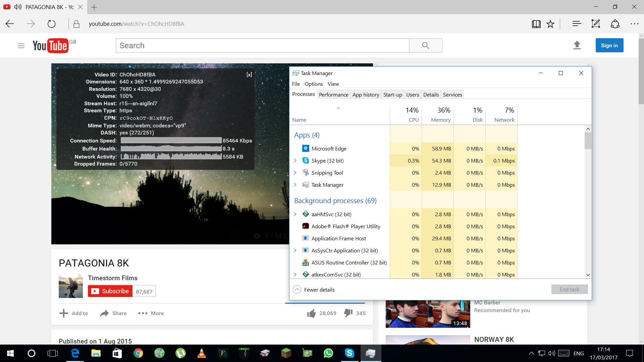Click the YouTube search input field
This screenshot has width=644, height=362.
263,46
